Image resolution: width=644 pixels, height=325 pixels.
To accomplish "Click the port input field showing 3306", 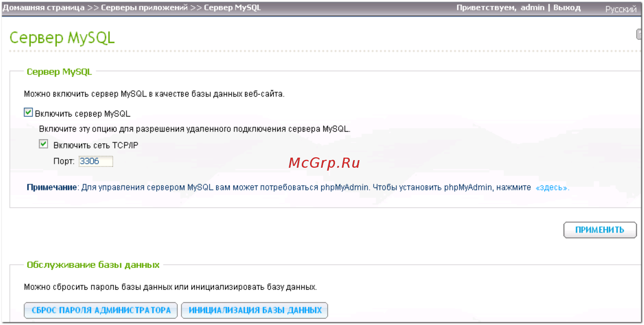I will point(96,161).
